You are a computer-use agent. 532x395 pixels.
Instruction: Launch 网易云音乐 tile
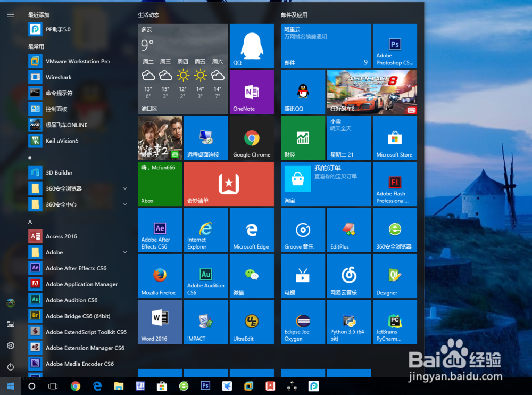click(x=349, y=276)
